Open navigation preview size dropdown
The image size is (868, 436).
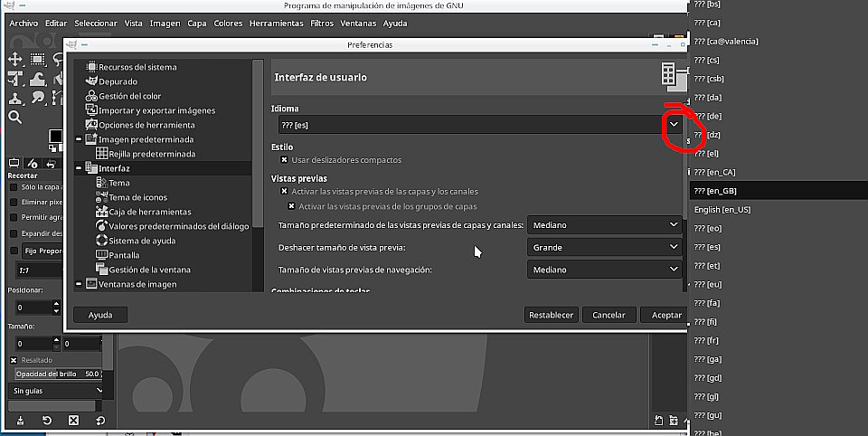coord(605,270)
